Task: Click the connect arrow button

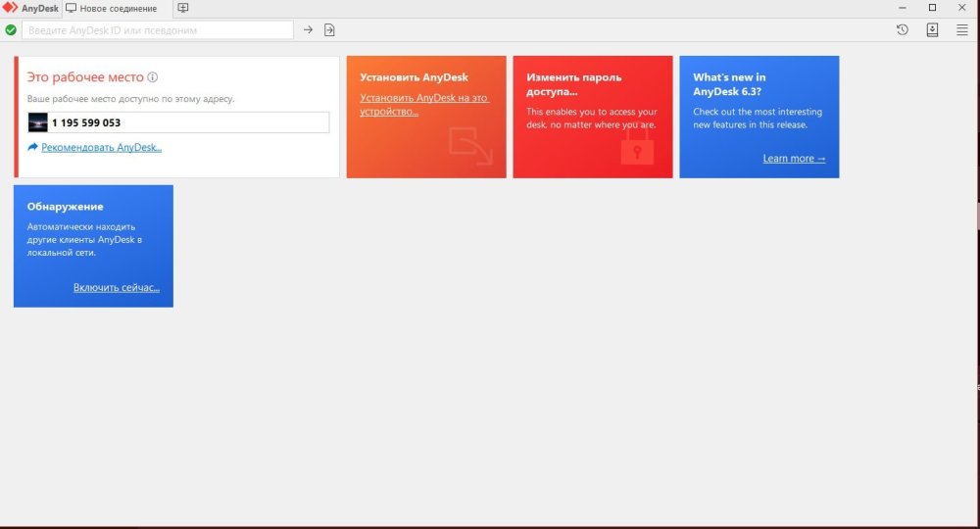Action: pos(308,29)
